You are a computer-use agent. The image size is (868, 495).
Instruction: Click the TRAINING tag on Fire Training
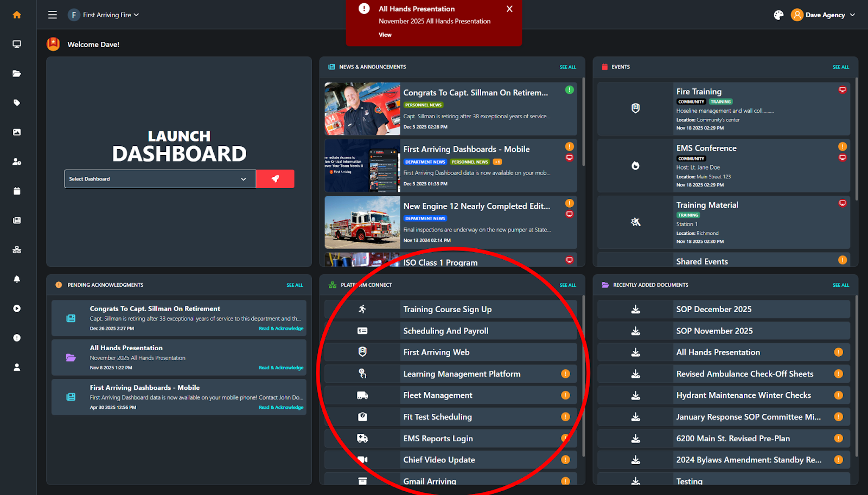[x=720, y=102]
